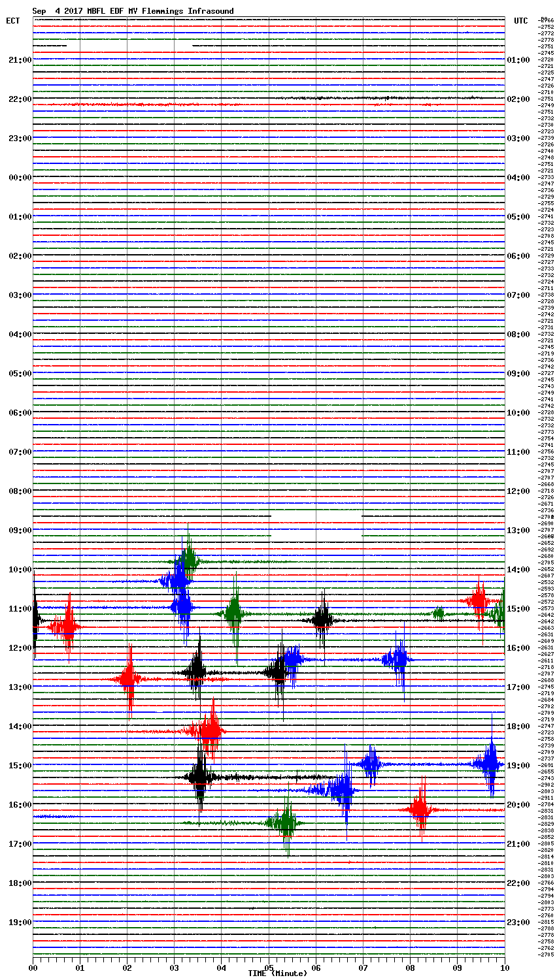Select the 21:00 ECT time label
557x980 pixels.
(x=20, y=60)
